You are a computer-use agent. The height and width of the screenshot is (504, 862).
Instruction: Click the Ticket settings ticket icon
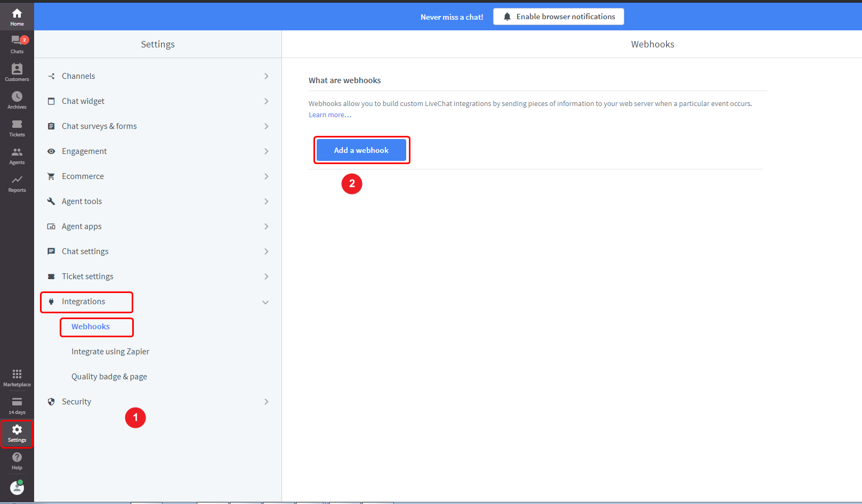coord(51,277)
